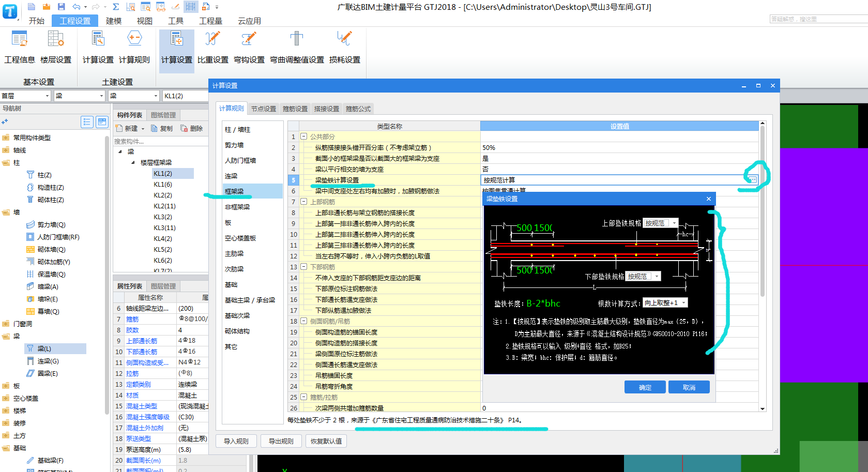Screen dimensions: 868x472
Task: Select 连梁(G) coupling beam in navigation tree
Action: point(43,361)
